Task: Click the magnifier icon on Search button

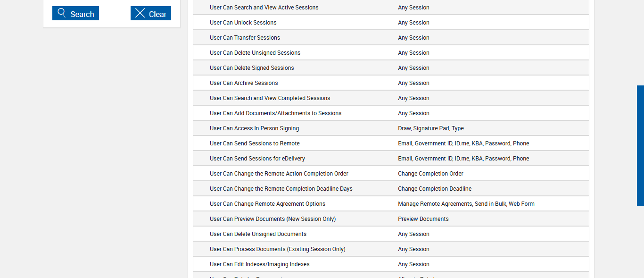Action: pos(62,13)
